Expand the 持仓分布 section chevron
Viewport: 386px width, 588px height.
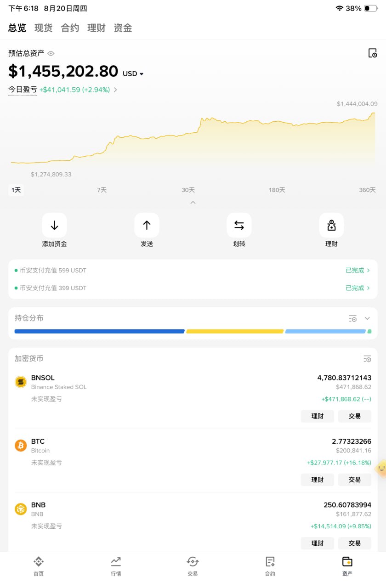point(367,318)
